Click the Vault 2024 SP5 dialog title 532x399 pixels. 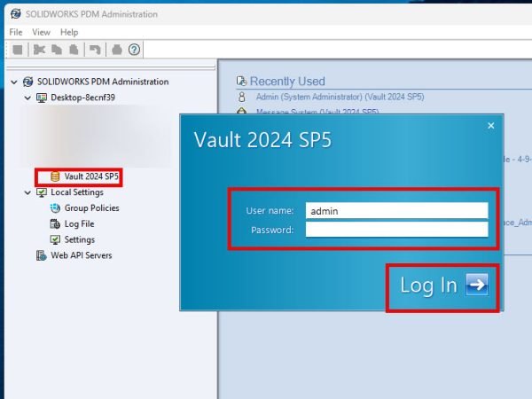click(262, 140)
